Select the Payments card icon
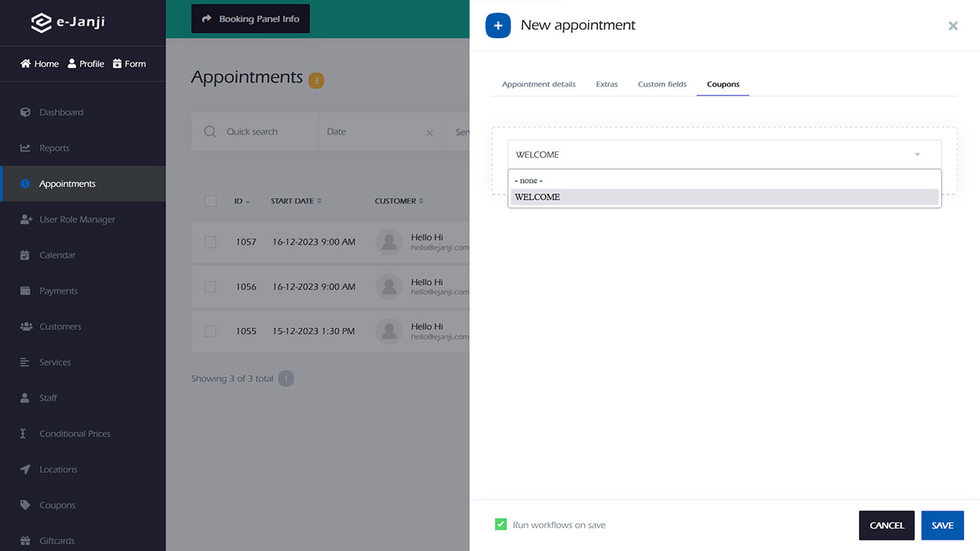980x551 pixels. tap(25, 291)
